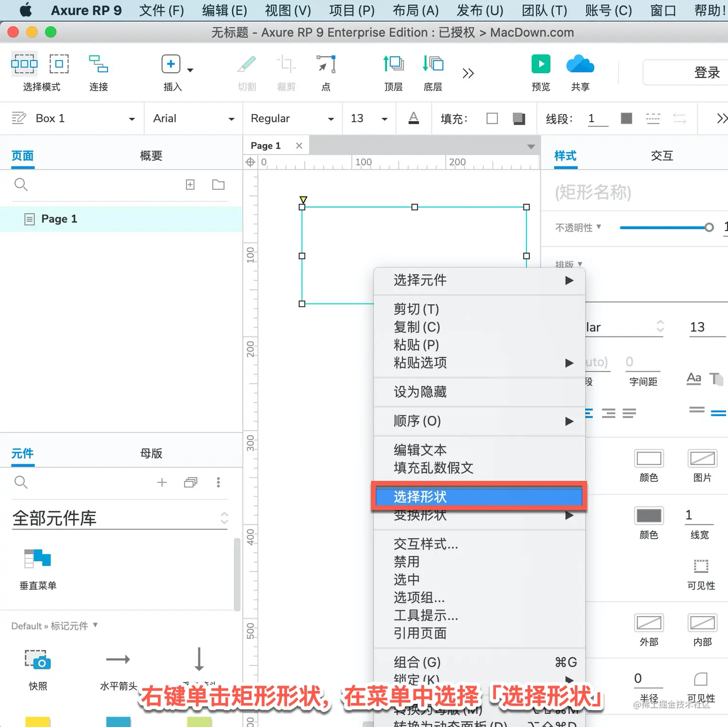Open the widget style manager icon beside Box 1
Viewport: 728px width, 727px height.
coord(19,118)
